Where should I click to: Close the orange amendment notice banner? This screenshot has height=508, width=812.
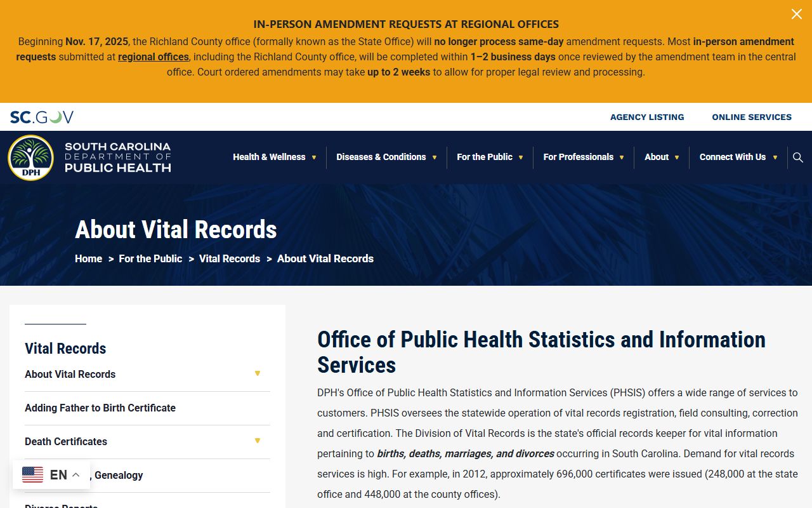[796, 14]
